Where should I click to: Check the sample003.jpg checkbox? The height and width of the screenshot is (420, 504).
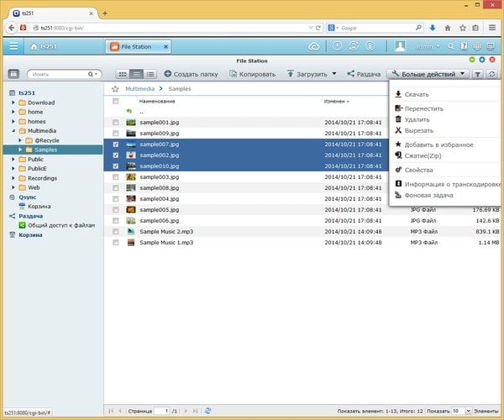116,177
